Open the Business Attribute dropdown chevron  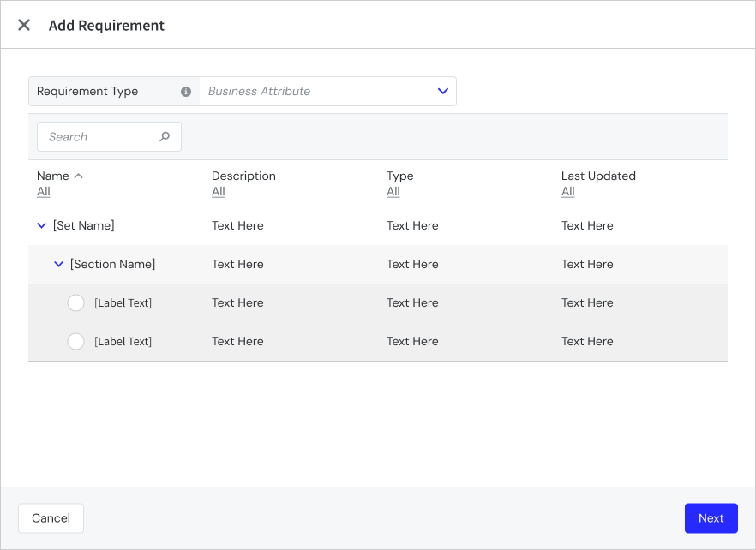click(443, 91)
